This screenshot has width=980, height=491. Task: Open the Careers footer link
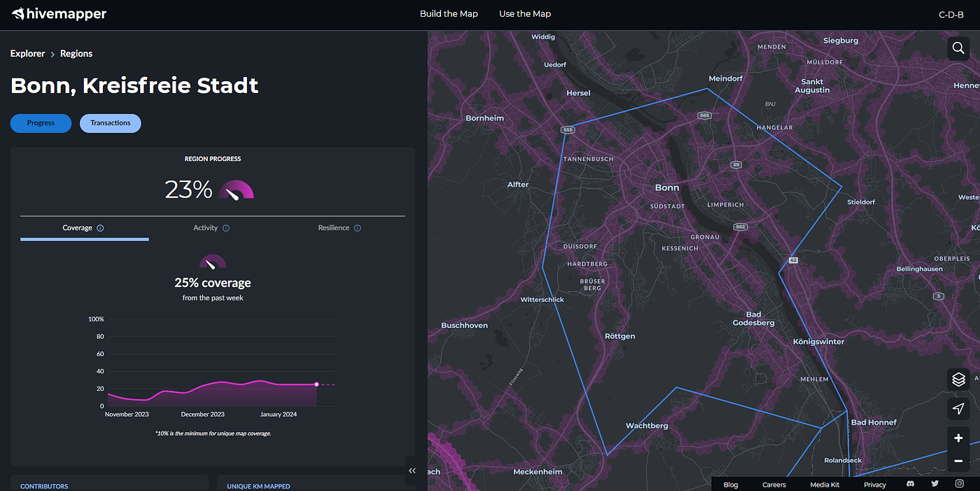774,485
